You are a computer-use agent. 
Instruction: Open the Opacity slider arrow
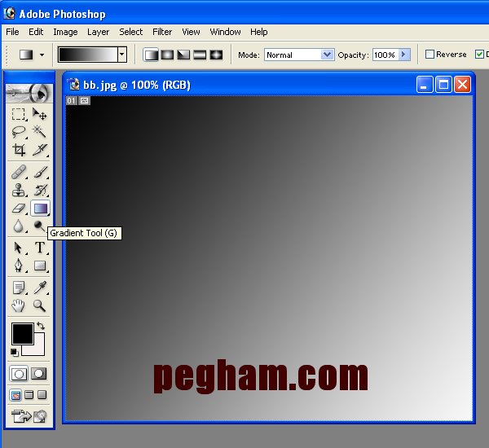(403, 55)
